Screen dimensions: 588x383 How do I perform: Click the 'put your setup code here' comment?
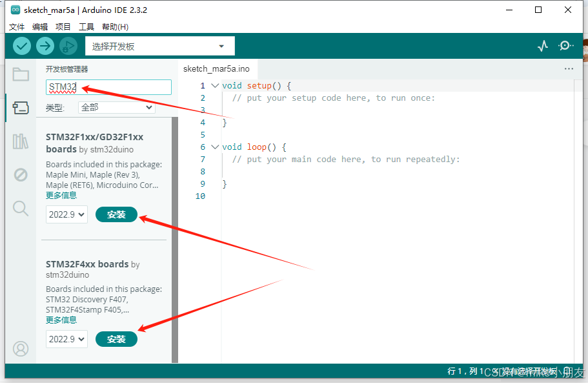pyautogui.click(x=334, y=98)
